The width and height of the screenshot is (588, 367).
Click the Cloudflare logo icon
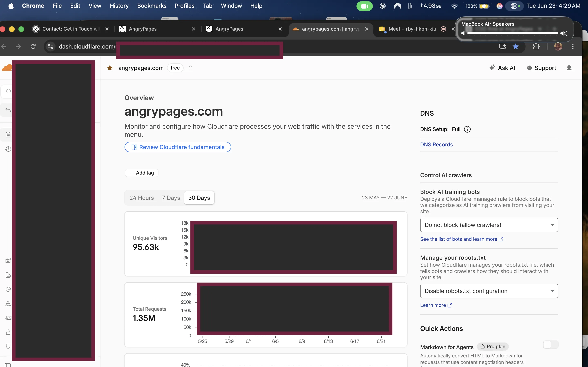coord(7,68)
